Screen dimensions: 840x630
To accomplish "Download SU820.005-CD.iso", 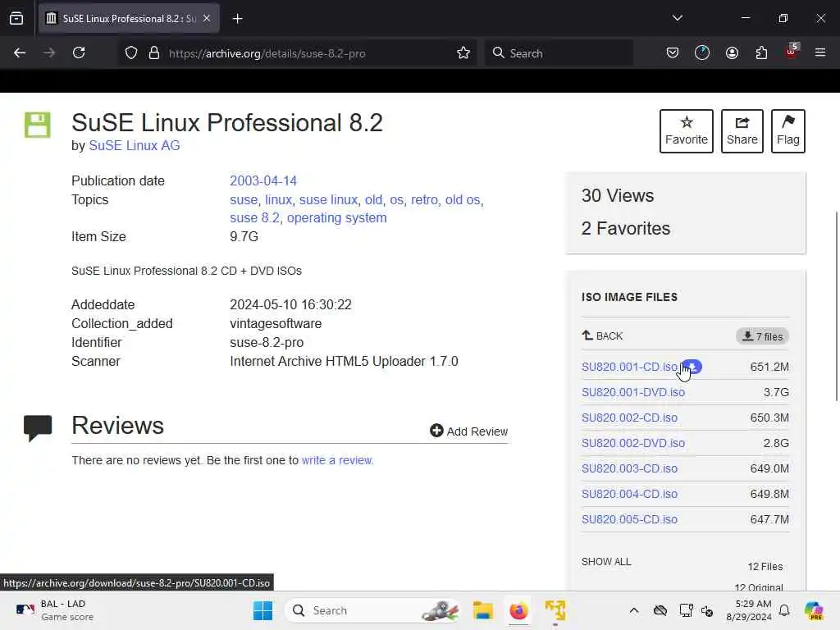I will pos(629,519).
